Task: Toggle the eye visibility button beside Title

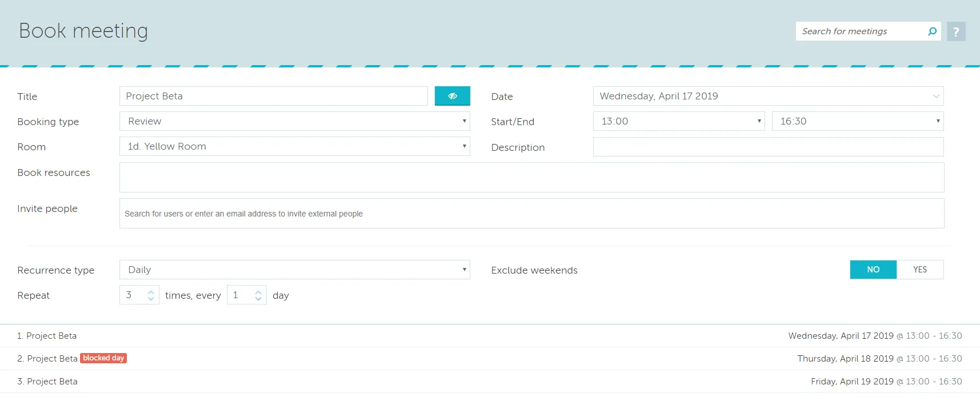Action: tap(452, 96)
